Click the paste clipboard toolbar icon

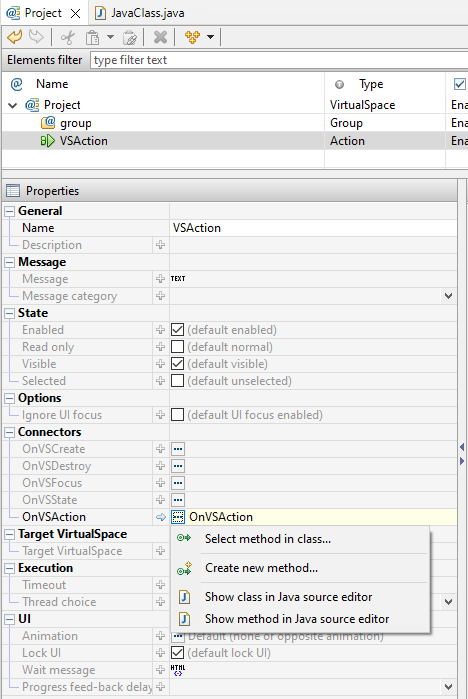[92, 37]
